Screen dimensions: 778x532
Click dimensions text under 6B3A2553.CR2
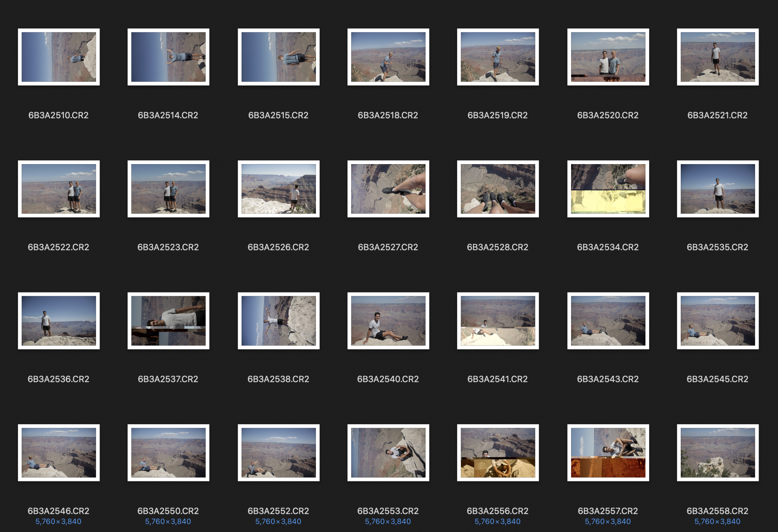click(388, 521)
